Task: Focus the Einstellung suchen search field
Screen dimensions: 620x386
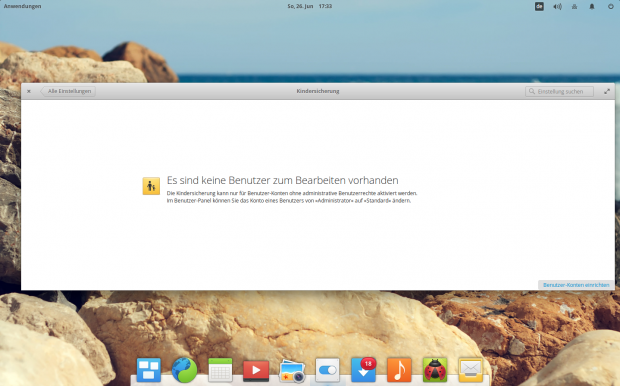Action: [x=559, y=91]
